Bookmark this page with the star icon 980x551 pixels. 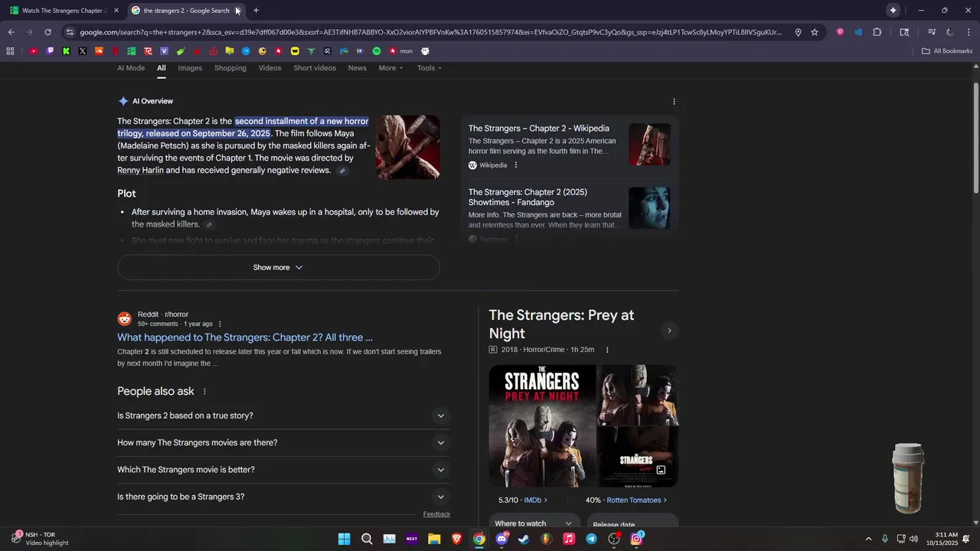815,32
